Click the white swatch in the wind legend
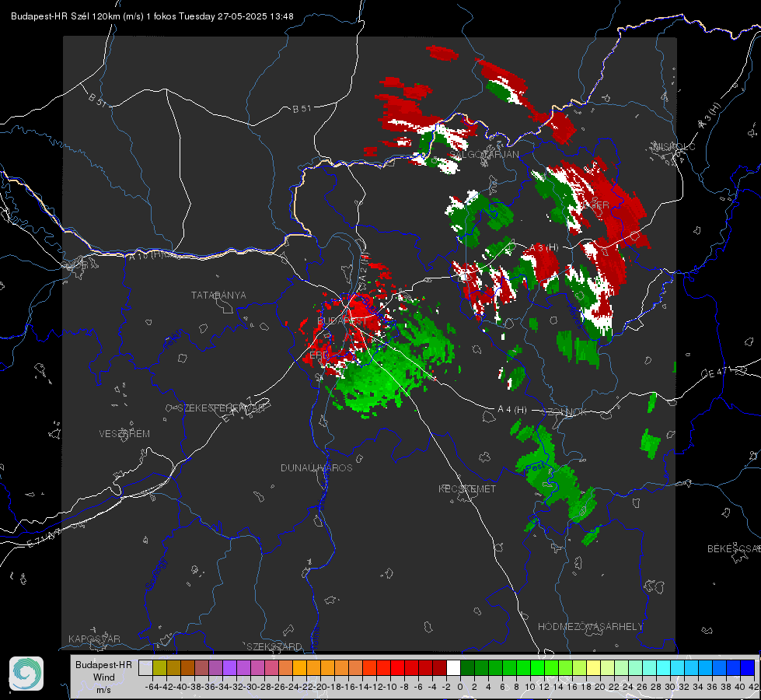Image resolution: width=761 pixels, height=700 pixels. 453,667
